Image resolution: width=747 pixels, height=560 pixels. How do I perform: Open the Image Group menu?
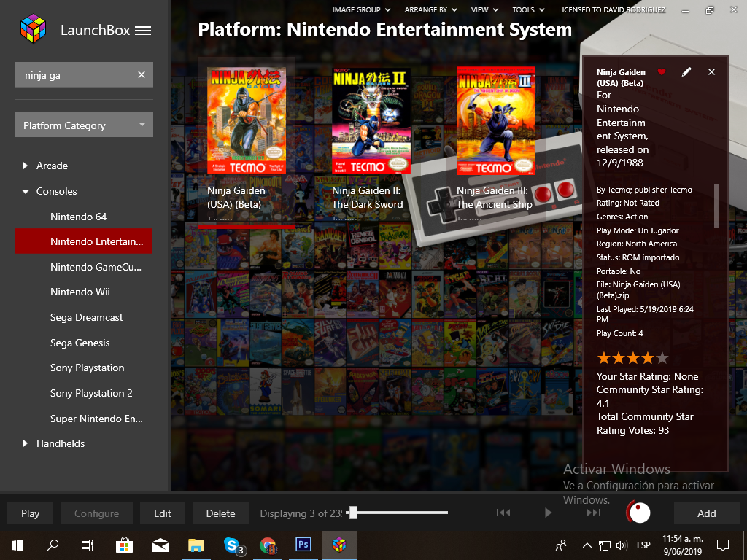pos(362,9)
